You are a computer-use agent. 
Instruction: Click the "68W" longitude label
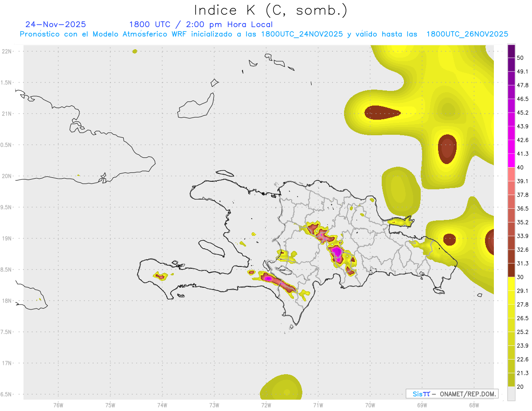pyautogui.click(x=474, y=405)
